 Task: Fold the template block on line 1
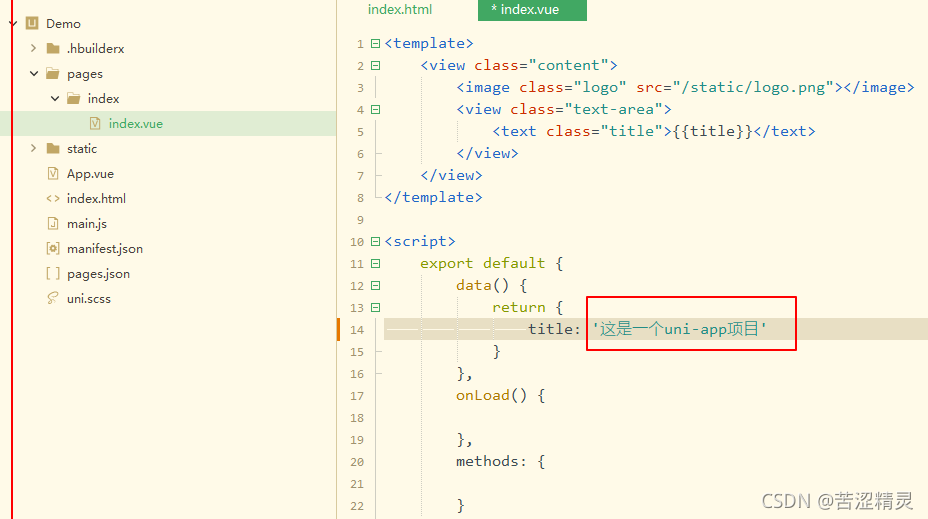375,43
